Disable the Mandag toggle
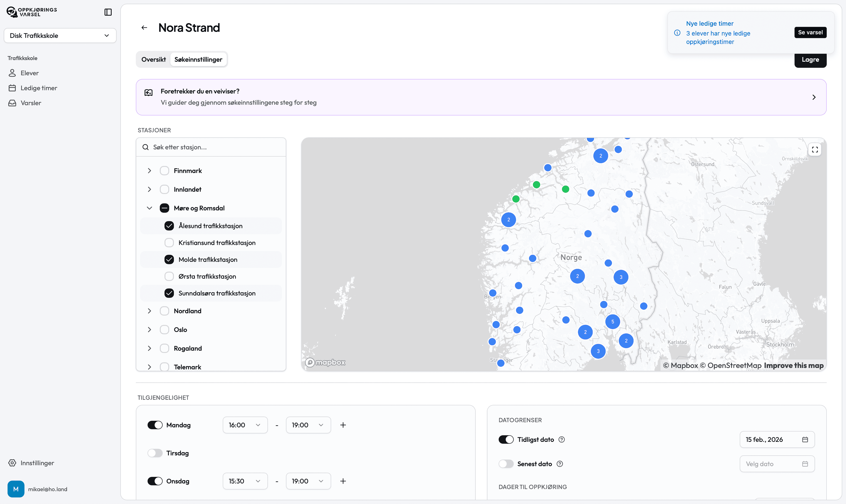This screenshot has width=846, height=504. 155,425
